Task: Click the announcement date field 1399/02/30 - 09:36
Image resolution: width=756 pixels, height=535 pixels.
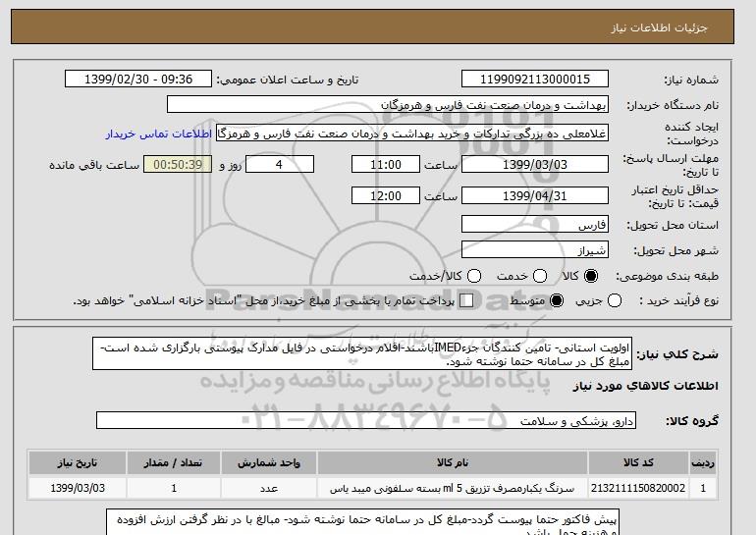Action: 138,80
